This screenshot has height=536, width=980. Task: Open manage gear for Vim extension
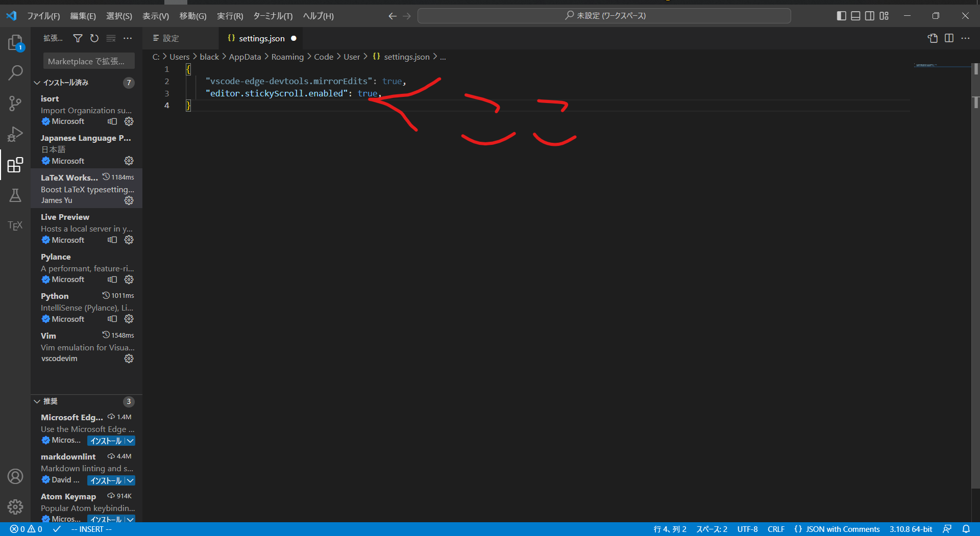[129, 359]
